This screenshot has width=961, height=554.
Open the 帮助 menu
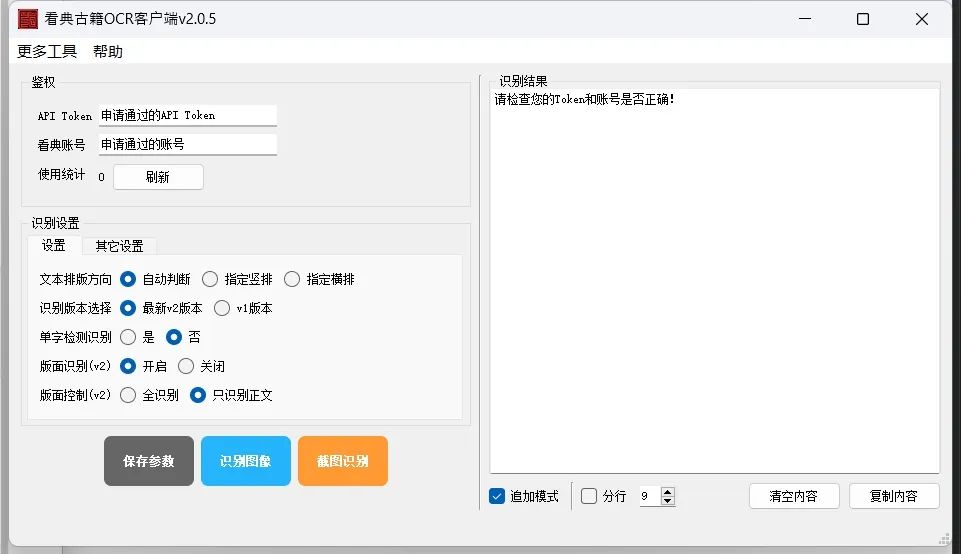coord(108,51)
